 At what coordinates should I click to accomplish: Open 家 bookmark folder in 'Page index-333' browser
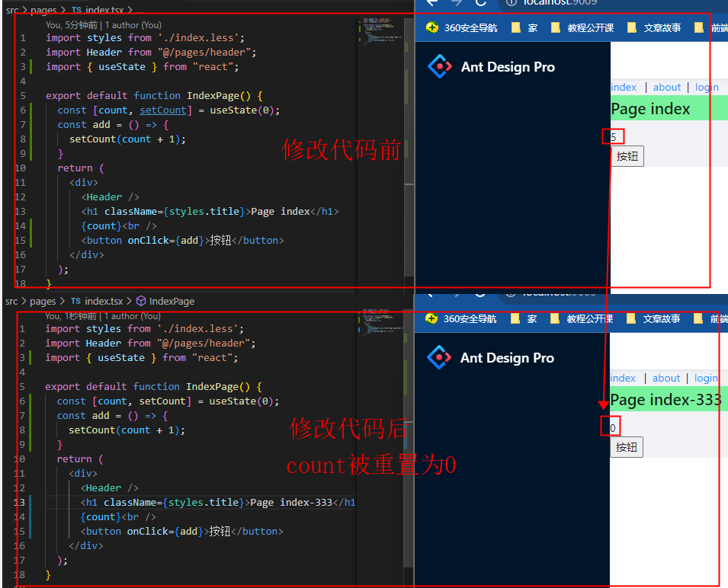pyautogui.click(x=523, y=318)
